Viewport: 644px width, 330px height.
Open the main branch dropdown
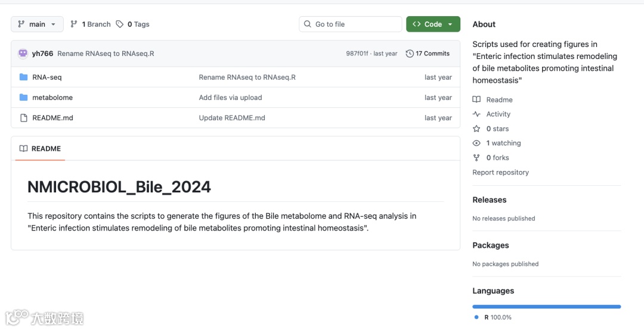click(37, 24)
